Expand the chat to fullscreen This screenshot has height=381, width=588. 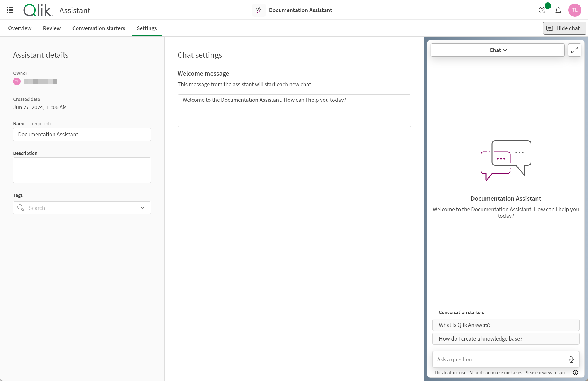click(574, 50)
